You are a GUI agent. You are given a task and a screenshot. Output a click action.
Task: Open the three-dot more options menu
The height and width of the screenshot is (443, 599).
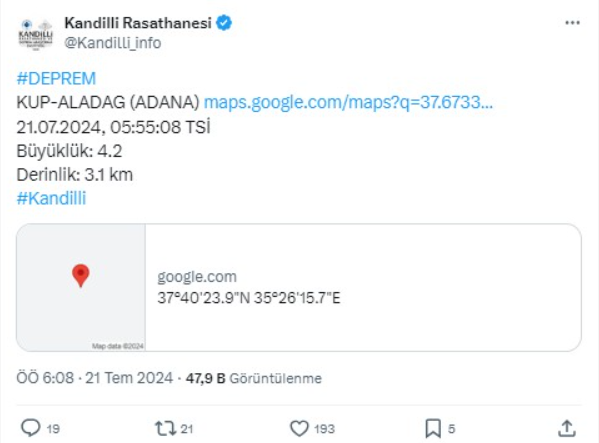point(572,23)
